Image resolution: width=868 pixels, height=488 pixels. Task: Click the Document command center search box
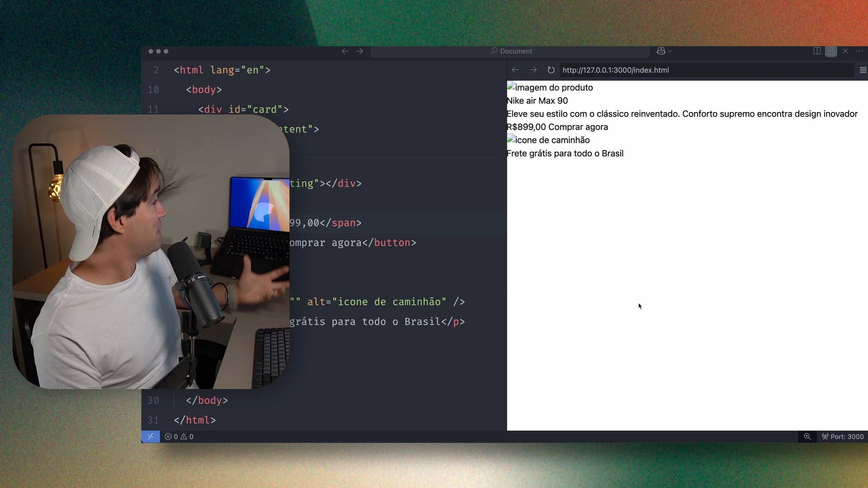click(510, 51)
